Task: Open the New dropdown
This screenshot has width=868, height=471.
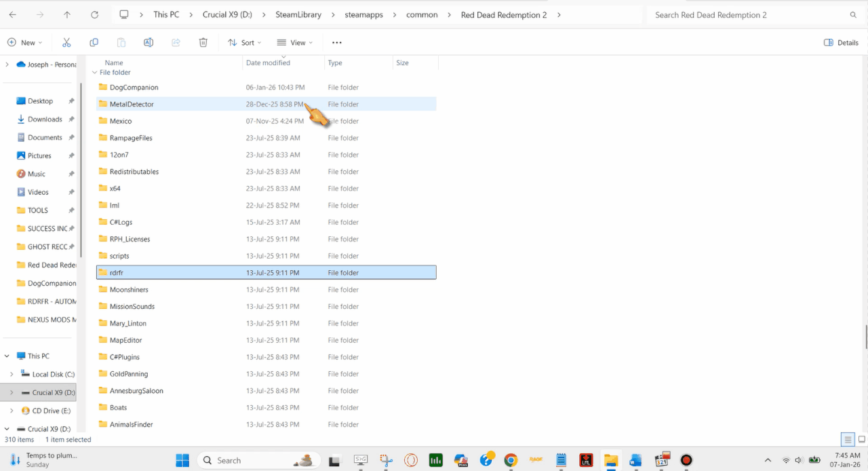Action: [24, 42]
